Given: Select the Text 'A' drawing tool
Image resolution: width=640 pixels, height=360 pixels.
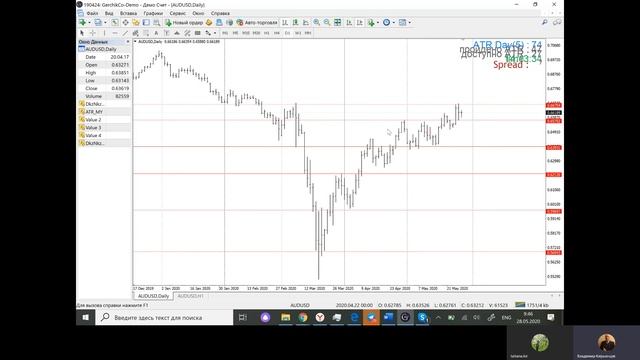Looking at the screenshot, I should (x=156, y=33).
